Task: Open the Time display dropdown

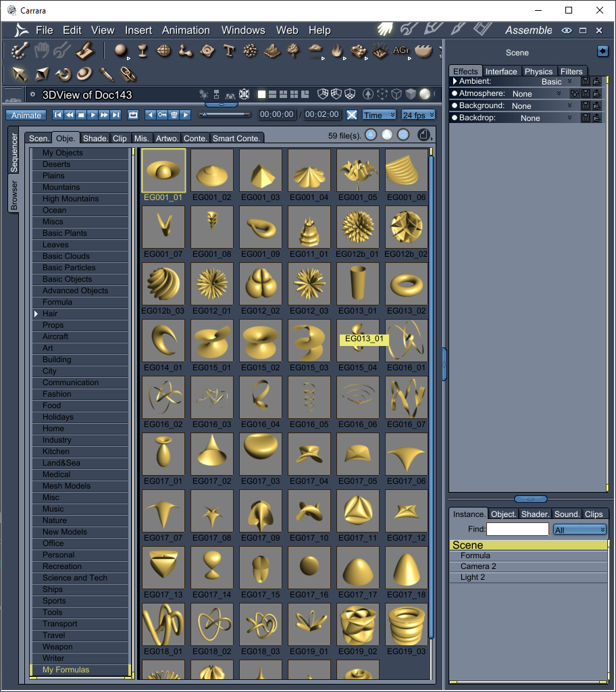Action: (379, 115)
